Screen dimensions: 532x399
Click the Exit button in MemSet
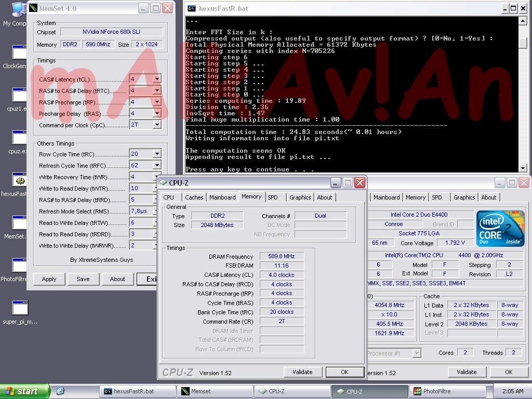tap(147, 279)
